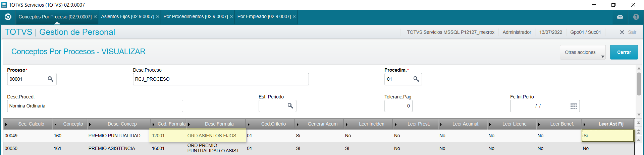This screenshot has height=155, width=644.
Task: Click the Gpo01 / Suc01 status entry
Action: 586,32
